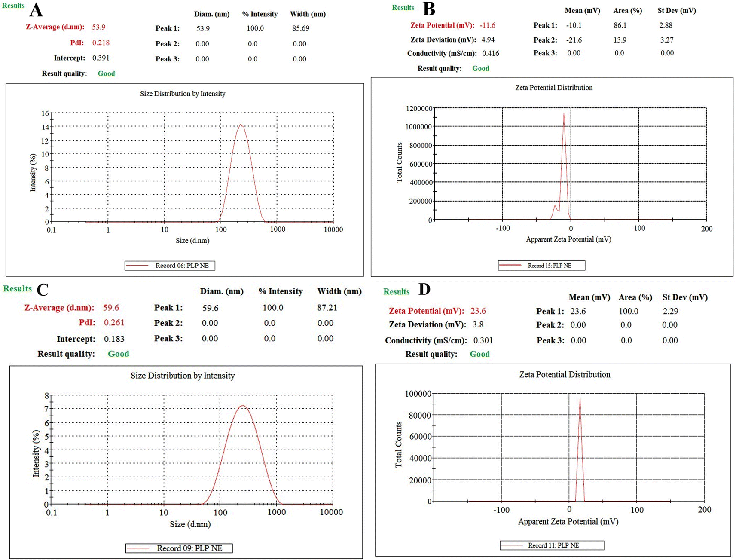Click Size Distribution by Intensity title in panel A

(183, 94)
